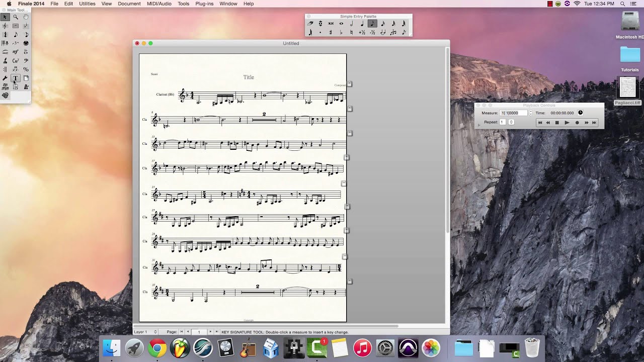The width and height of the screenshot is (644, 362).
Task: Select the HyperScribe microphone tool
Action: pos(5,43)
